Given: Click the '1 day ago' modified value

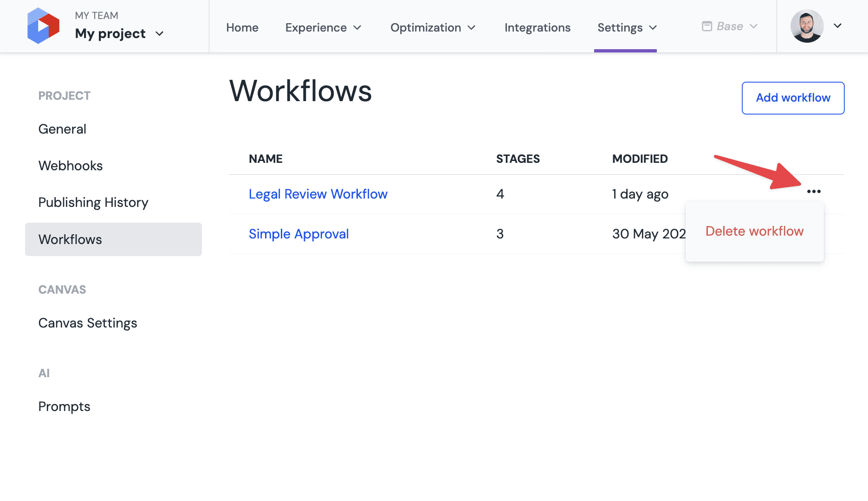Looking at the screenshot, I should 640,194.
